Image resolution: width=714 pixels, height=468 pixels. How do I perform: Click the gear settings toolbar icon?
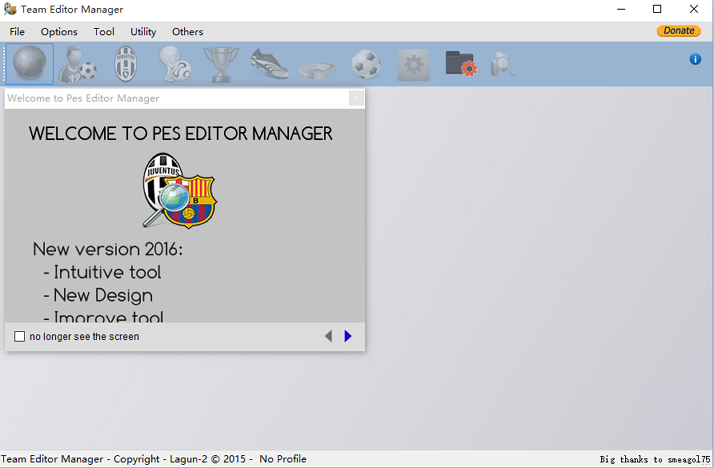point(413,65)
